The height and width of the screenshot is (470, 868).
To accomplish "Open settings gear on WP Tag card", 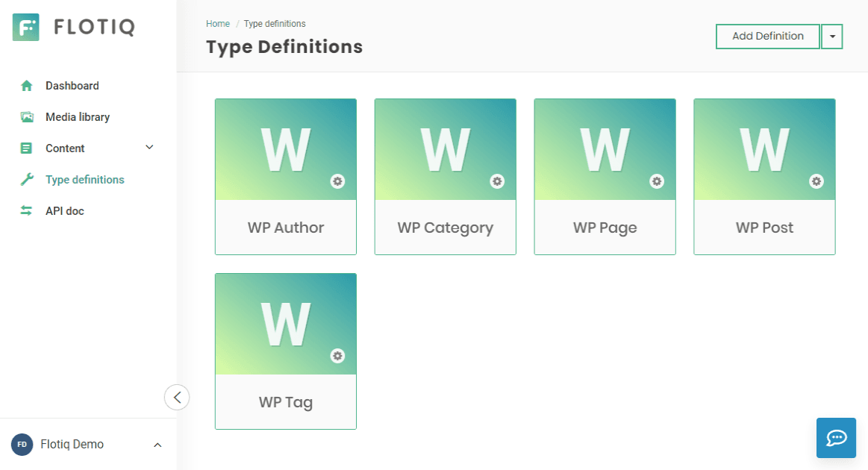I will tap(337, 355).
